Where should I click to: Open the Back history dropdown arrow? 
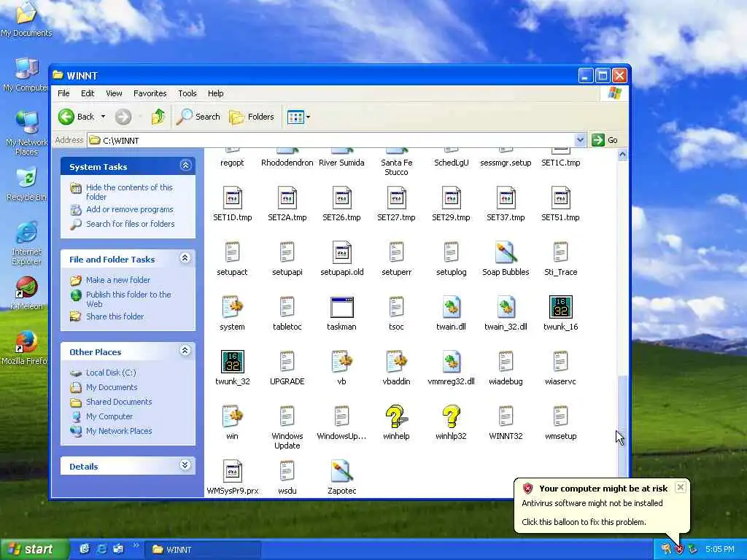pos(103,117)
